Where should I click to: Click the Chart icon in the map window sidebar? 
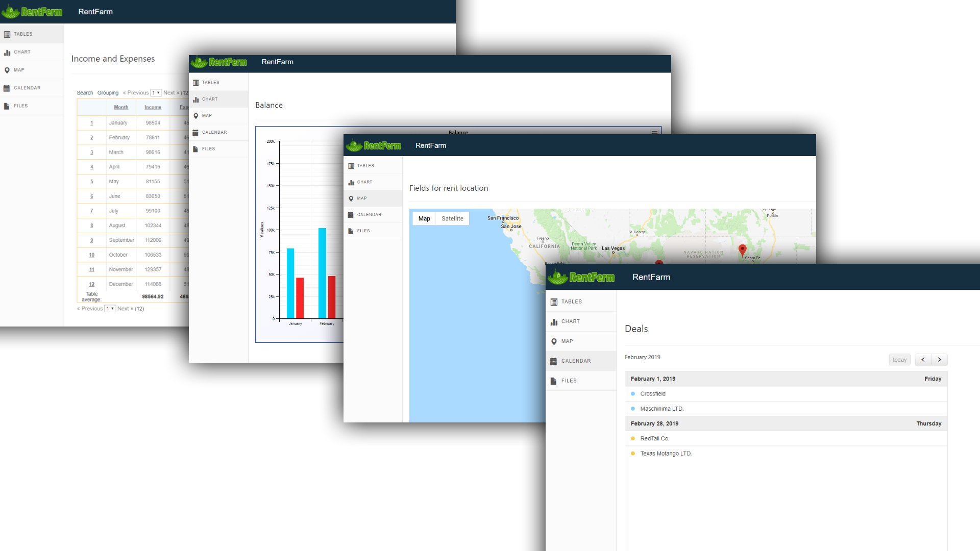tap(351, 182)
